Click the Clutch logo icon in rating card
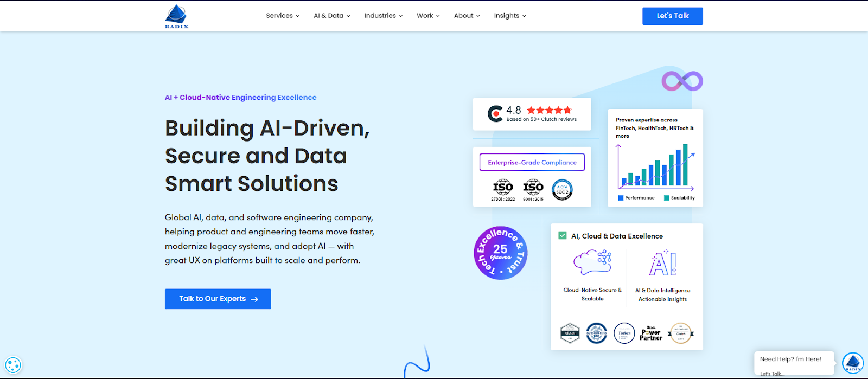The image size is (868, 379). [x=495, y=114]
